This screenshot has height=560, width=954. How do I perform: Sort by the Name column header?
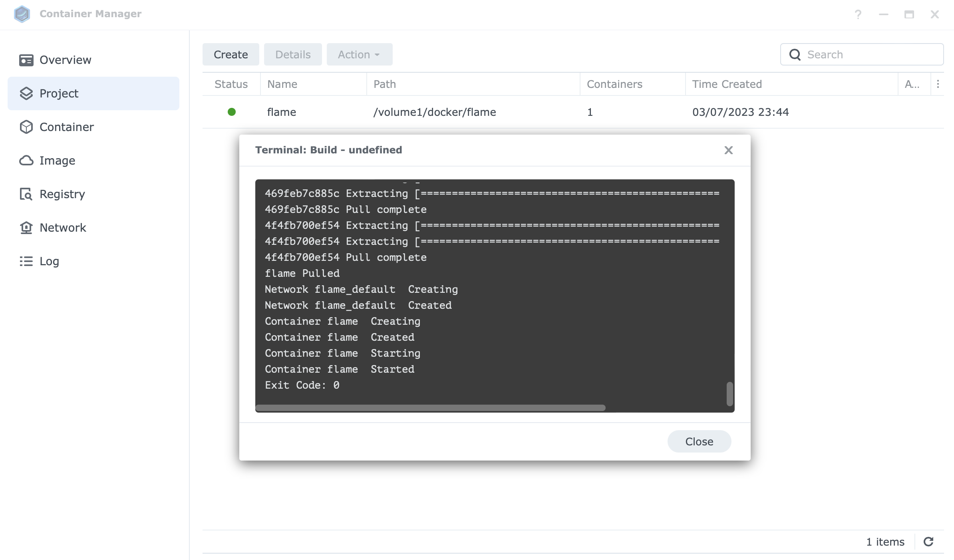click(x=314, y=84)
